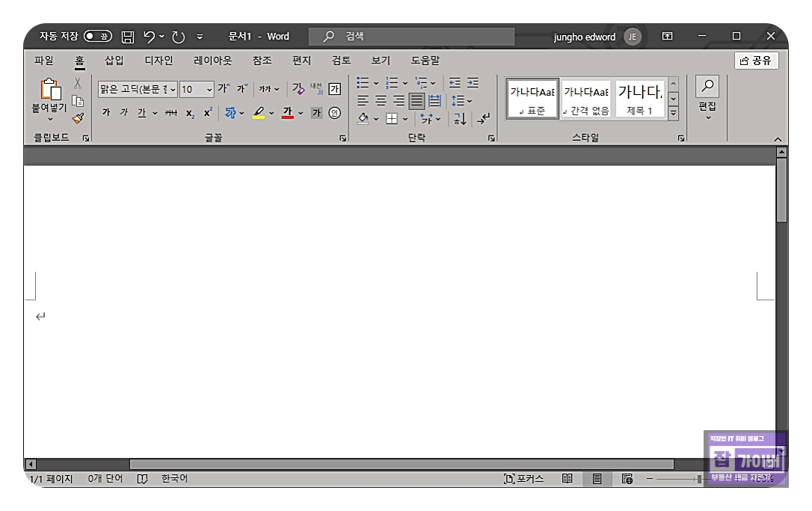This screenshot has height=511, width=812.
Task: Apply subscript formatting
Action: [x=190, y=113]
